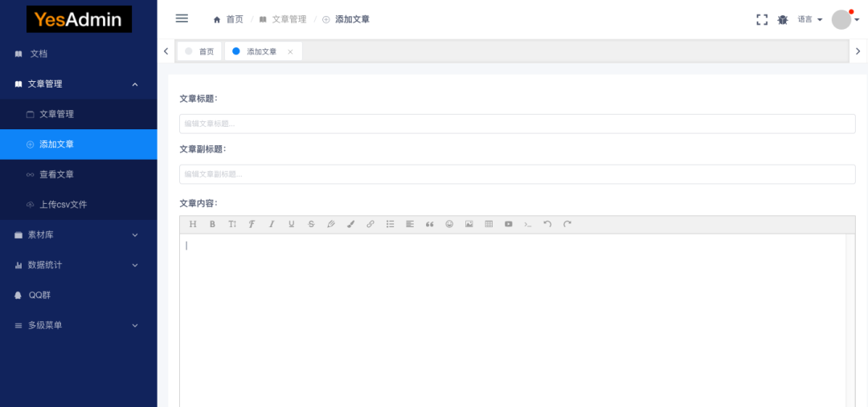This screenshot has height=407, width=868.
Task: Click 文章管理 in the breadcrumb
Action: pyautogui.click(x=283, y=19)
